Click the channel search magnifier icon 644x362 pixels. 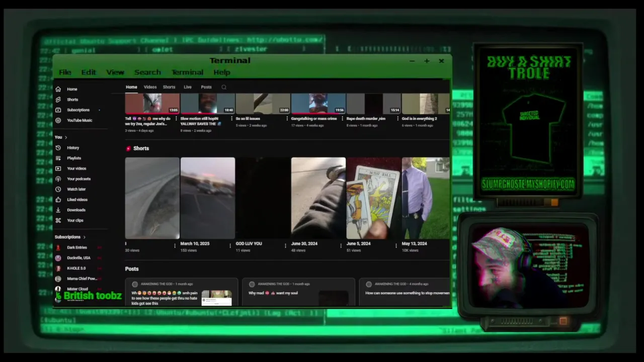[224, 87]
